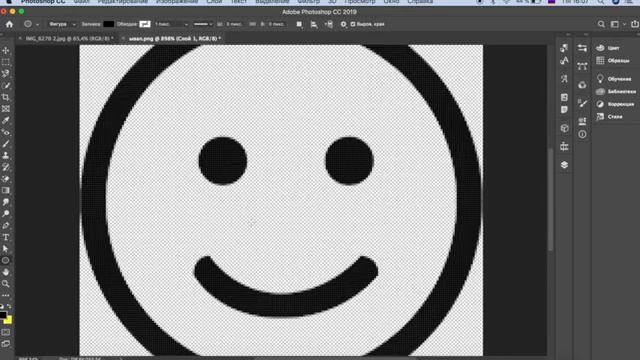The image size is (640, 360).
Task: Open the 'Фильтр' menu
Action: 309,2
